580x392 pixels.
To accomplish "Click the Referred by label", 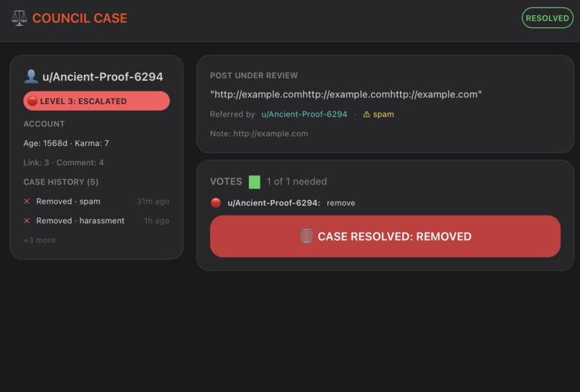I will pos(232,114).
